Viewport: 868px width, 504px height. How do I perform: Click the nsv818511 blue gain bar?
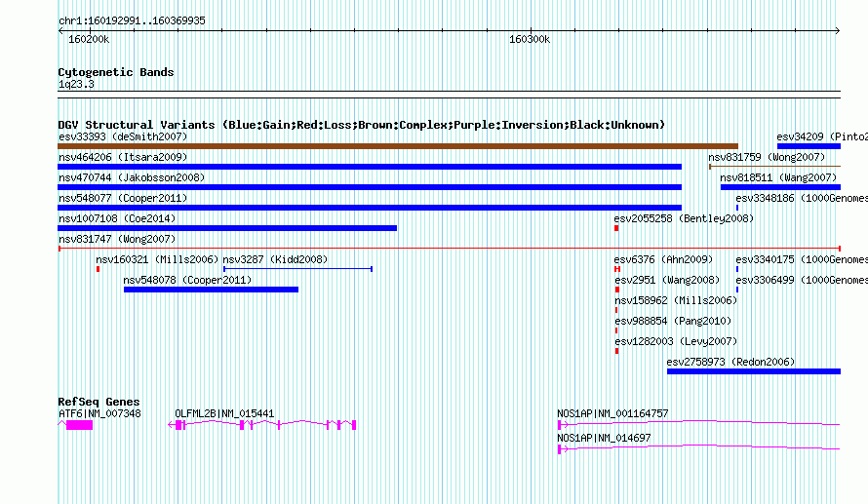click(780, 187)
